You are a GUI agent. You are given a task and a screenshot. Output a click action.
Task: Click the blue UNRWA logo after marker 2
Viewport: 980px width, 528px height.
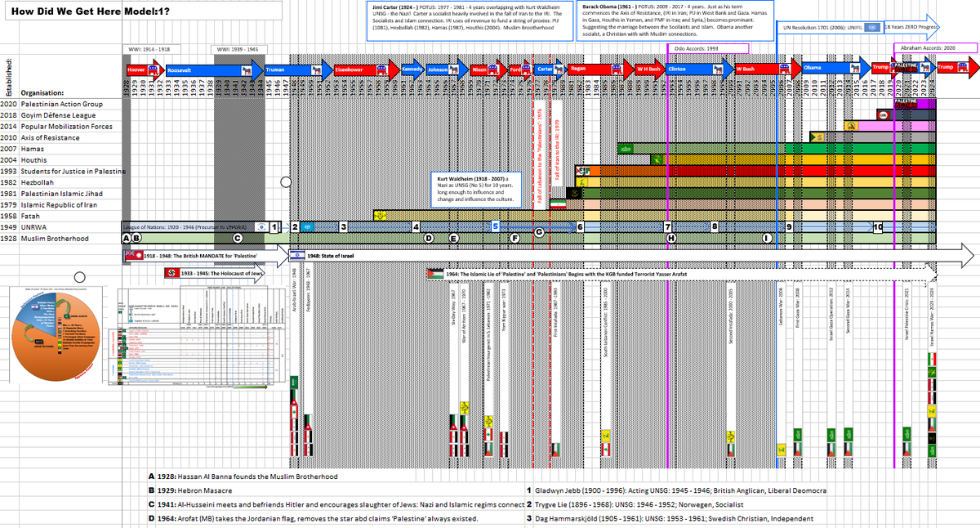(x=308, y=226)
